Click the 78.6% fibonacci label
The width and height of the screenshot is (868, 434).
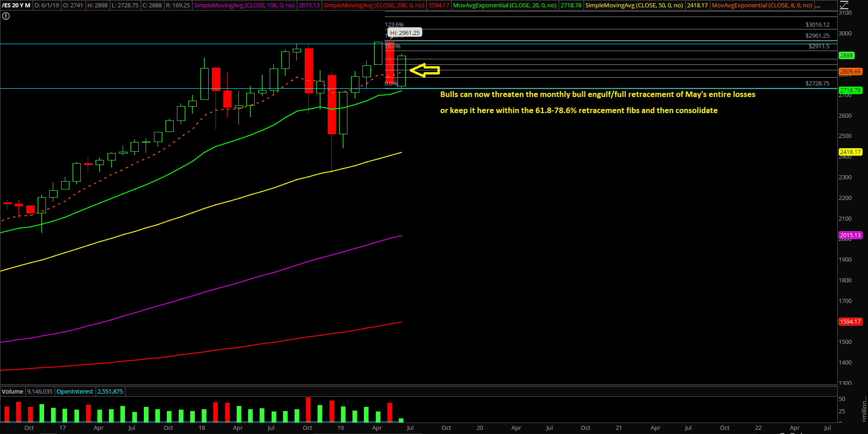[393, 46]
